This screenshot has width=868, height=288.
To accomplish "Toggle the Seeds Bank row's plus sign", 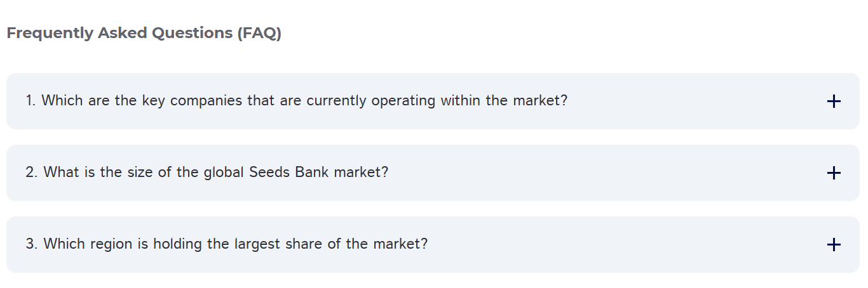I will coord(834,173).
